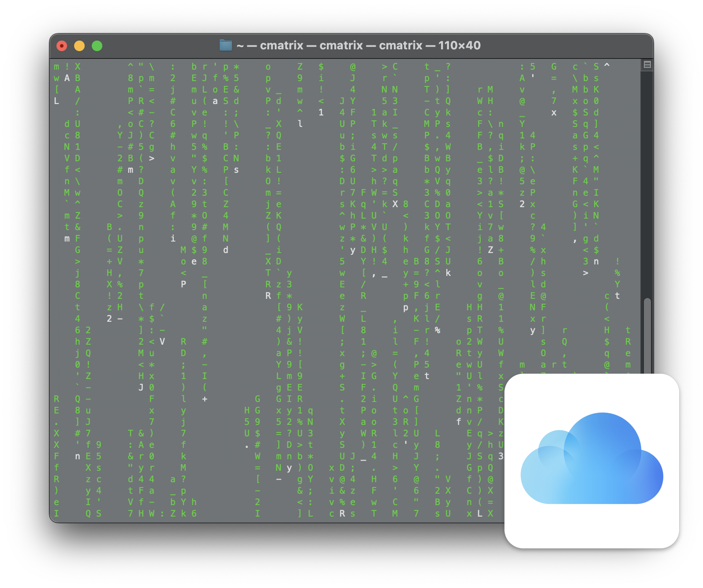Click the tilde symbol in the window title
The height and width of the screenshot is (588, 703).
240,46
